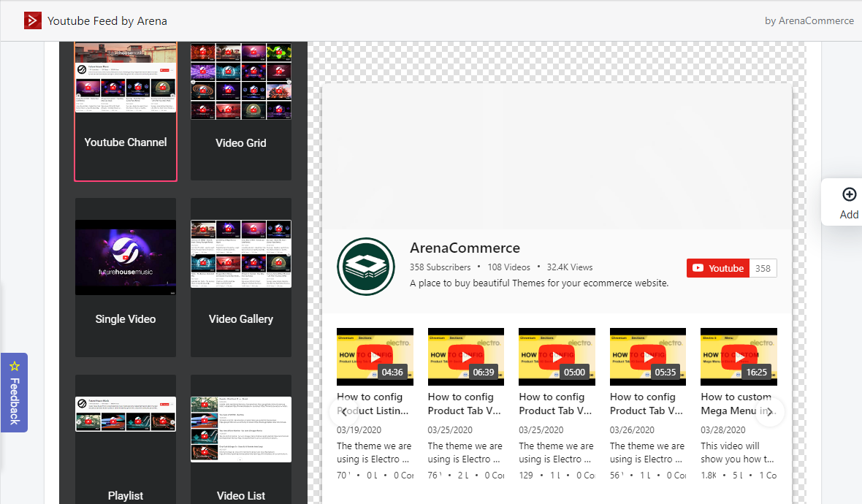862x504 pixels.
Task: Click the Youtube Feed by Arena logo icon
Action: click(x=32, y=21)
